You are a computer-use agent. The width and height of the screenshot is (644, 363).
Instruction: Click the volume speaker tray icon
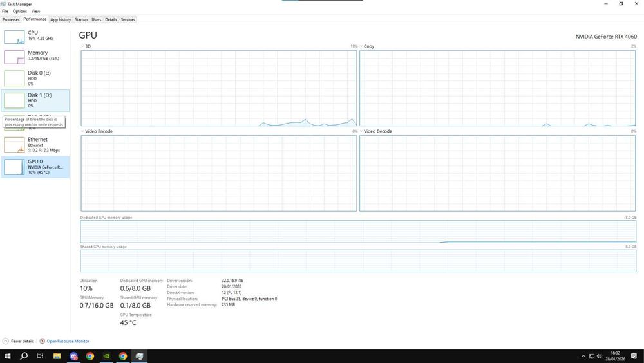(599, 356)
